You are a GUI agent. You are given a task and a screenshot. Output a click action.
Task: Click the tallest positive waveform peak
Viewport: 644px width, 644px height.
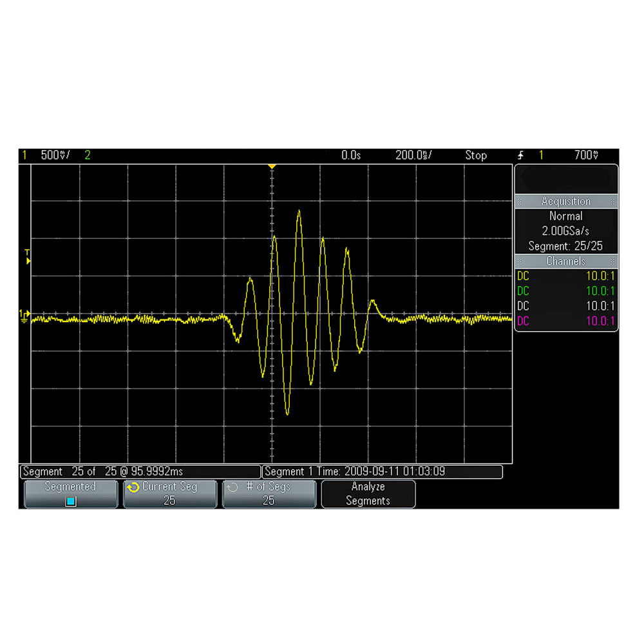[299, 211]
